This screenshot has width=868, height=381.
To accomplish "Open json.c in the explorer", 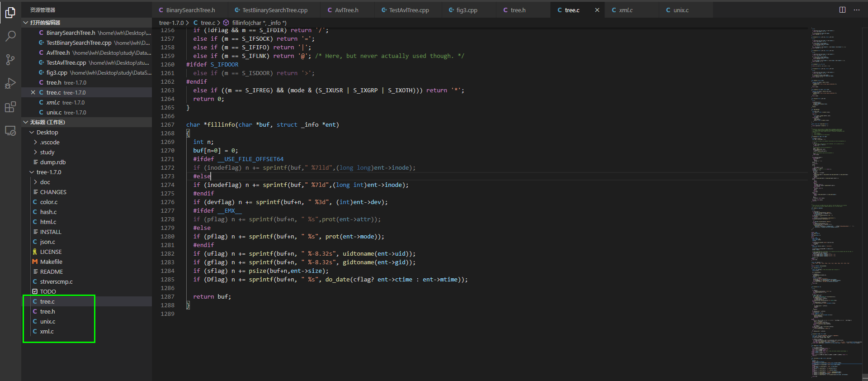I will [x=87, y=242].
